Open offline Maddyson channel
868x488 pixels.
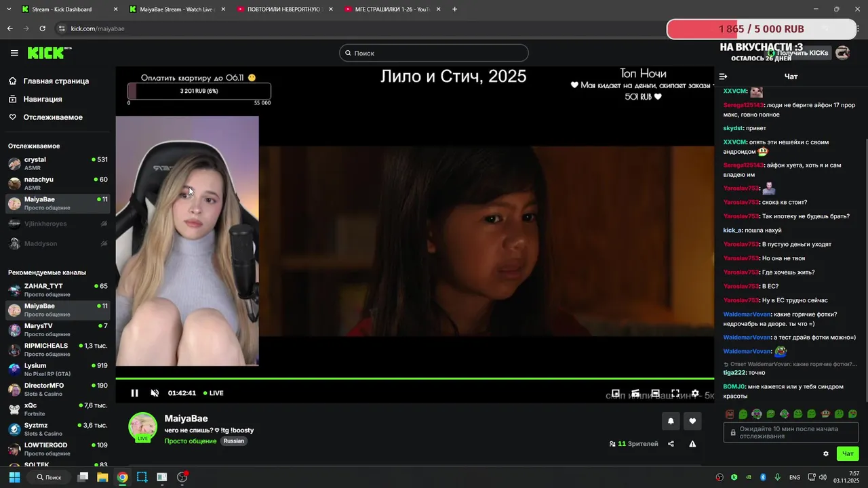click(x=58, y=243)
